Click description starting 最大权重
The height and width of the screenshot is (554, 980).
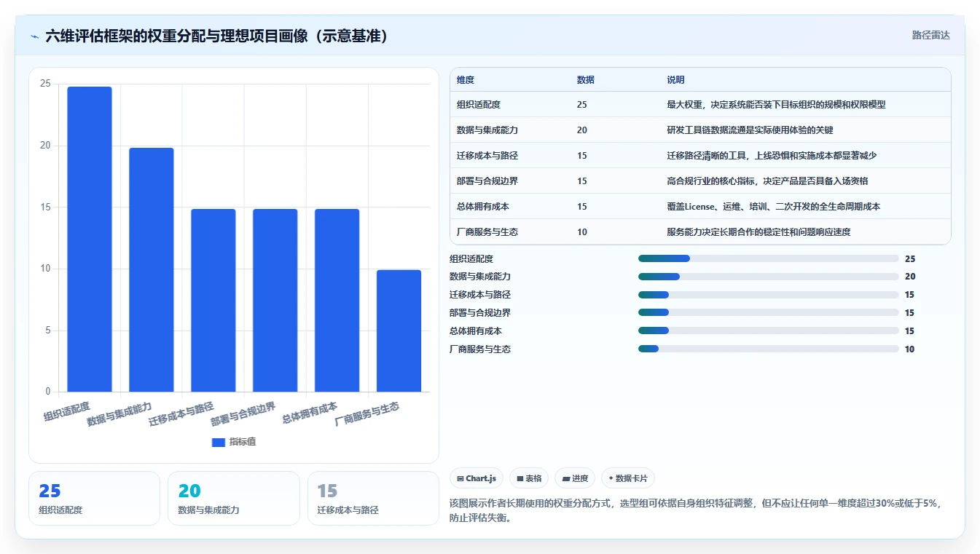pyautogui.click(x=776, y=105)
